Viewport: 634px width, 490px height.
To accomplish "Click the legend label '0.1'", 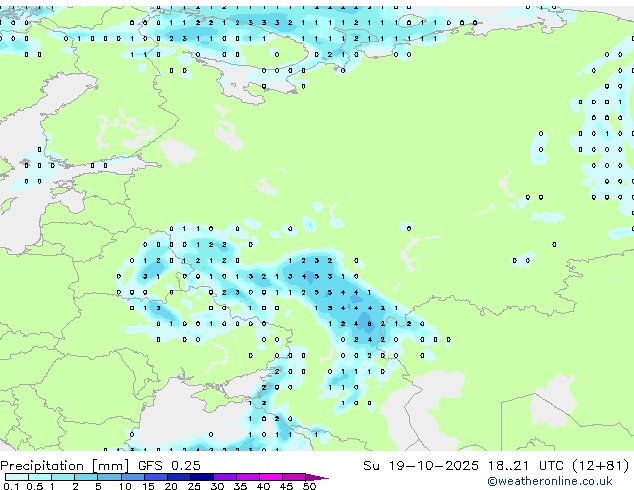I will (x=11, y=486).
